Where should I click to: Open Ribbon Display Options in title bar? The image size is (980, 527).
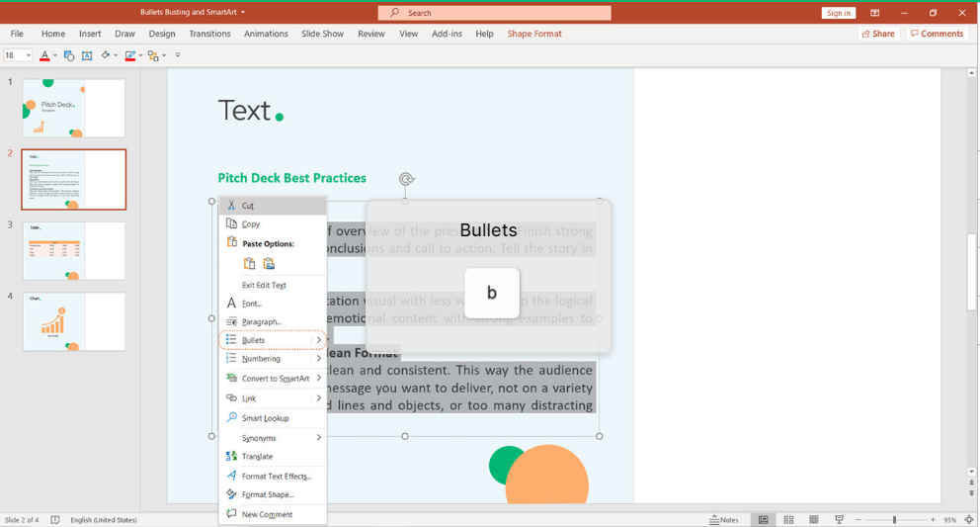875,13
